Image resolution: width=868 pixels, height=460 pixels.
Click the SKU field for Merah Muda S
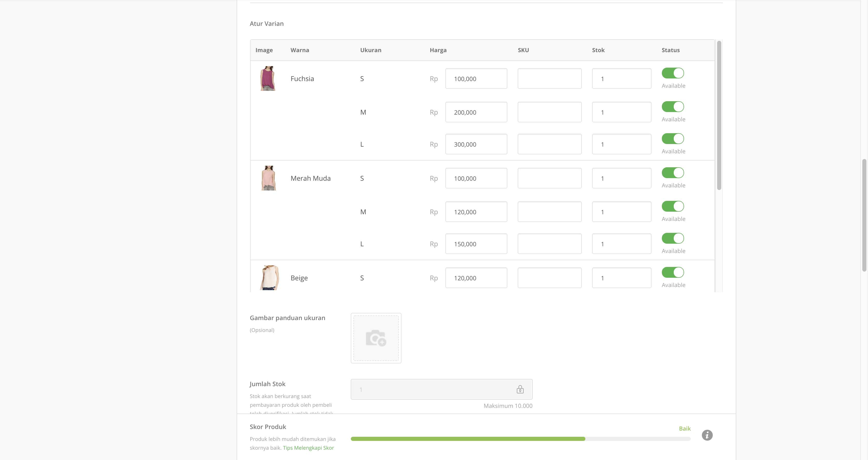click(549, 178)
